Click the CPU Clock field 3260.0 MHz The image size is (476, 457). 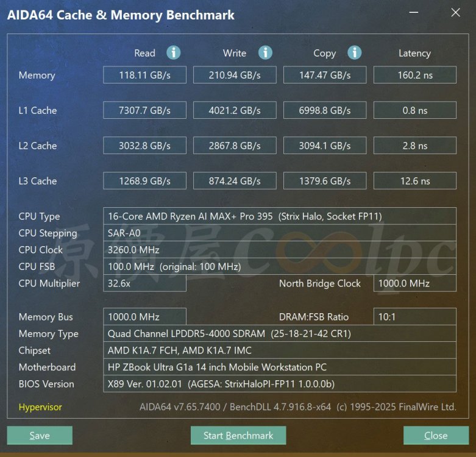coord(280,250)
